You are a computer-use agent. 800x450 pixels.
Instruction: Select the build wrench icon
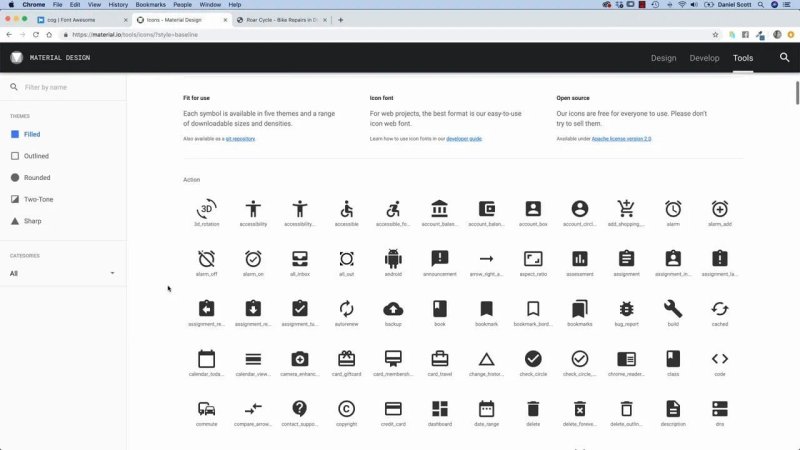[673, 309]
